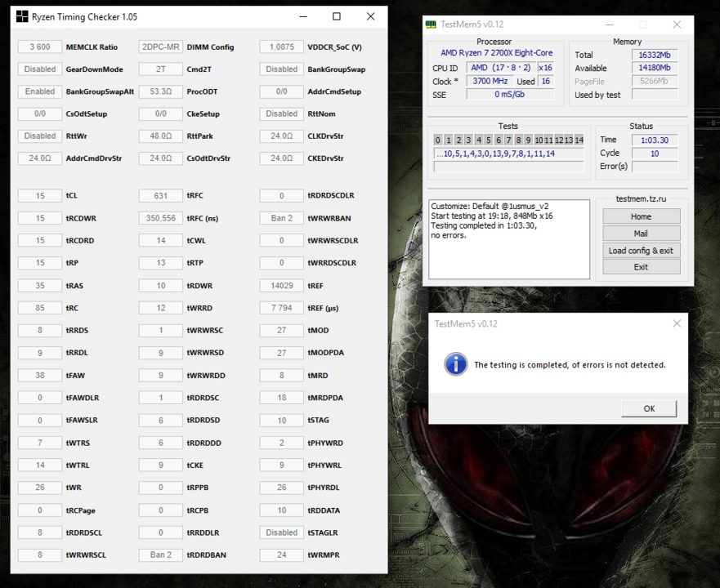Image resolution: width=720 pixels, height=588 pixels.
Task: Click the test sequence field in Tests
Action: tap(508, 154)
